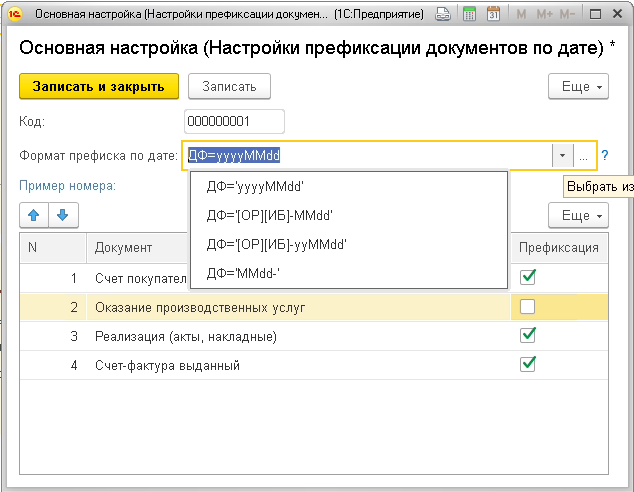Screen dimensions: 634x492
Task: Open the table's Еще dropdown menu
Action: click(578, 215)
